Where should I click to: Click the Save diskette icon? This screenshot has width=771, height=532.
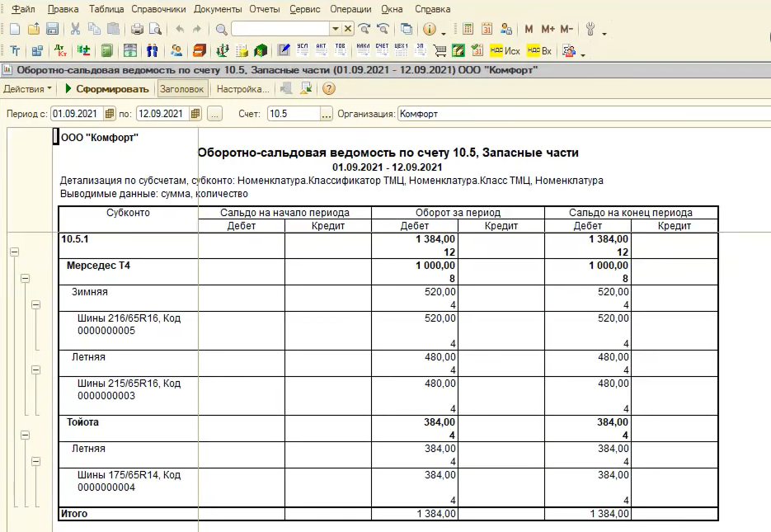[52, 29]
